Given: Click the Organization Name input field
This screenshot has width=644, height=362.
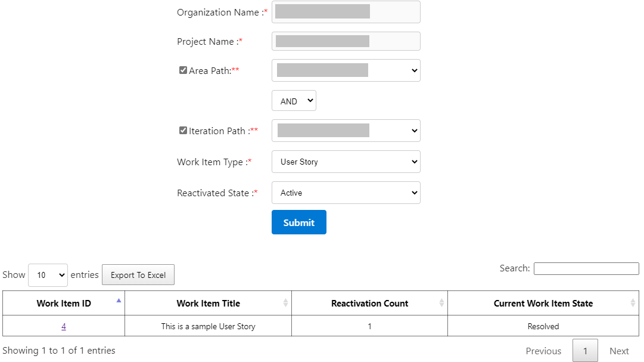Looking at the screenshot, I should click(x=346, y=12).
